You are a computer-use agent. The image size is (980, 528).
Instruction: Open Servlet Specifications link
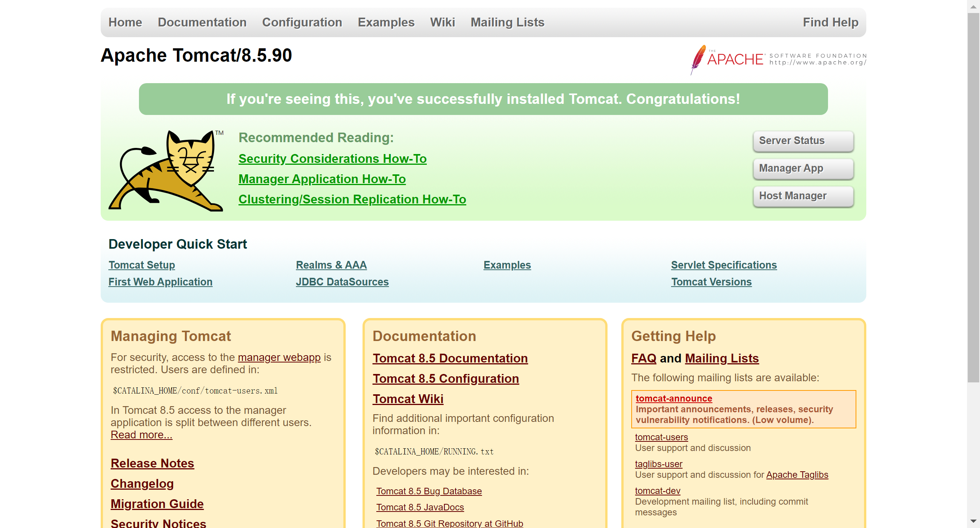pos(724,265)
